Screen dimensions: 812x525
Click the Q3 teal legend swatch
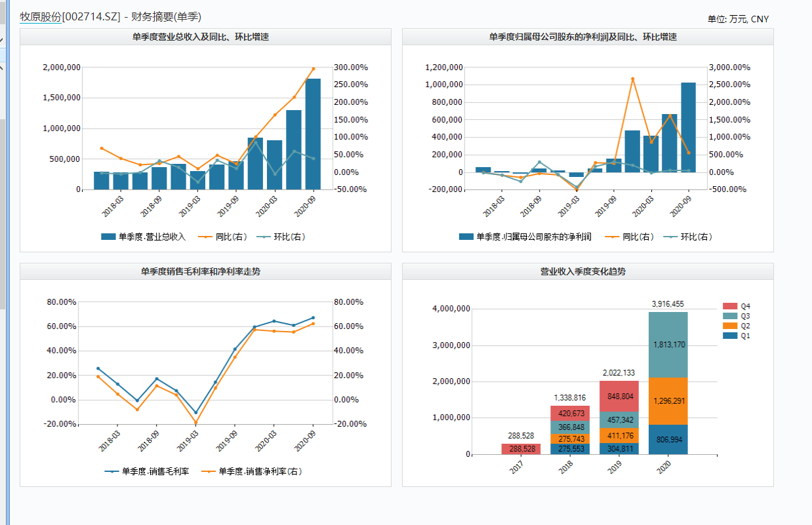click(x=730, y=316)
